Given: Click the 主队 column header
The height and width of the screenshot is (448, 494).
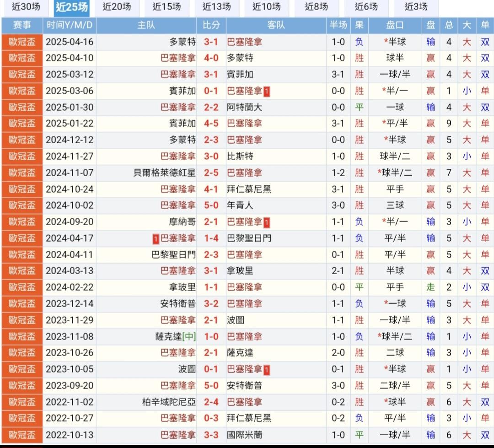Looking at the screenshot, I should pos(146,25).
